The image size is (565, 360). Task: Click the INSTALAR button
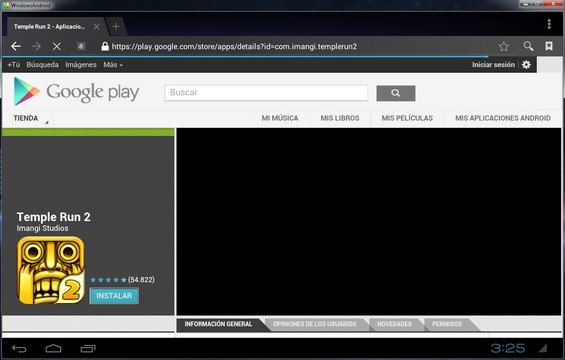coord(114,295)
